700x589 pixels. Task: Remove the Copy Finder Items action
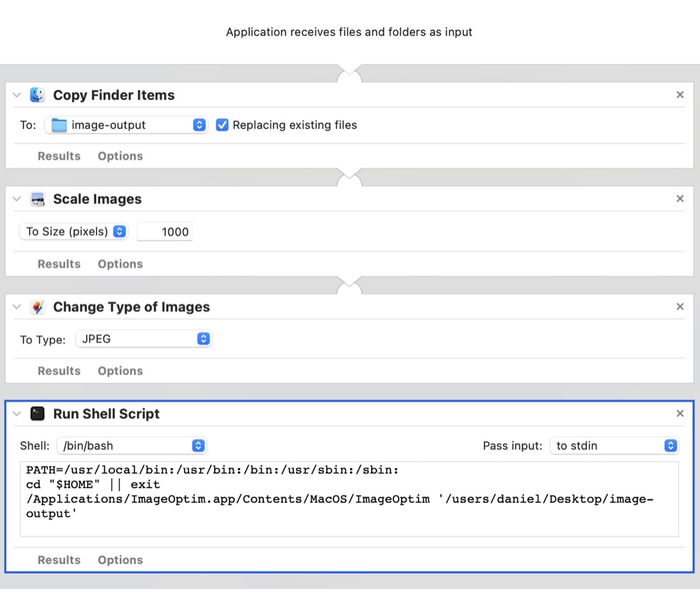(680, 95)
